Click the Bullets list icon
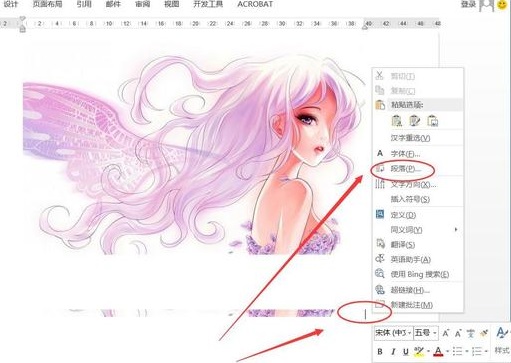511x363 pixels. [458, 351]
